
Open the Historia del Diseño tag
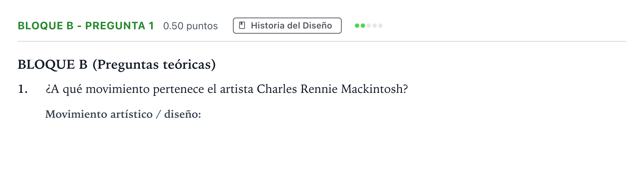pos(287,26)
